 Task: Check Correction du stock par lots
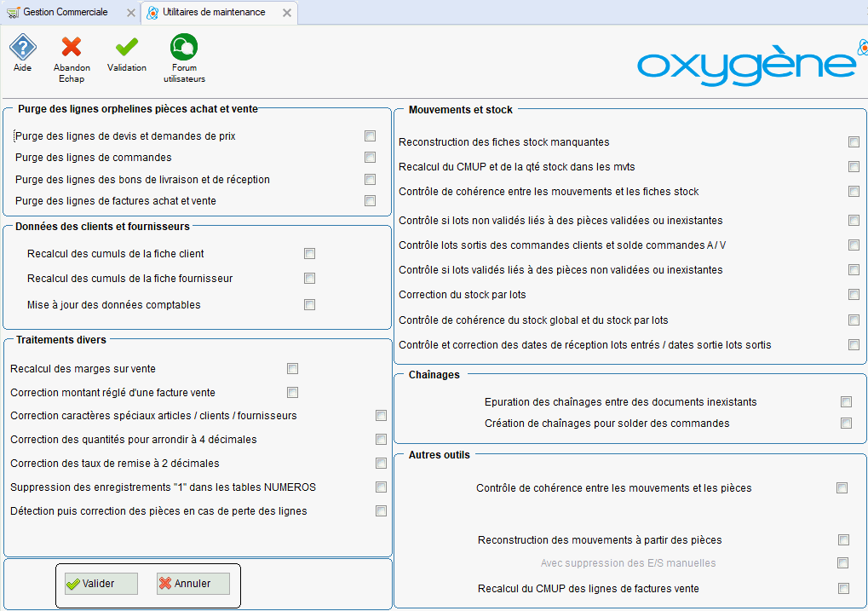pyautogui.click(x=854, y=295)
